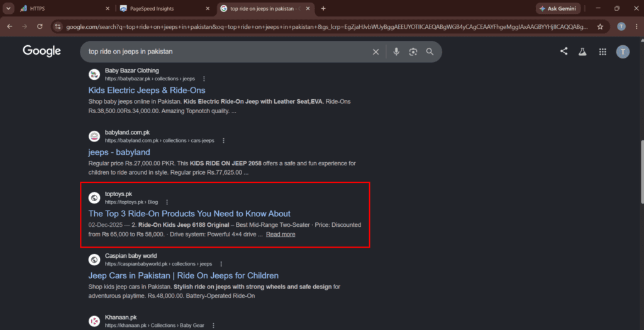644x330 pixels.
Task: Open a new browser tab
Action: click(323, 8)
